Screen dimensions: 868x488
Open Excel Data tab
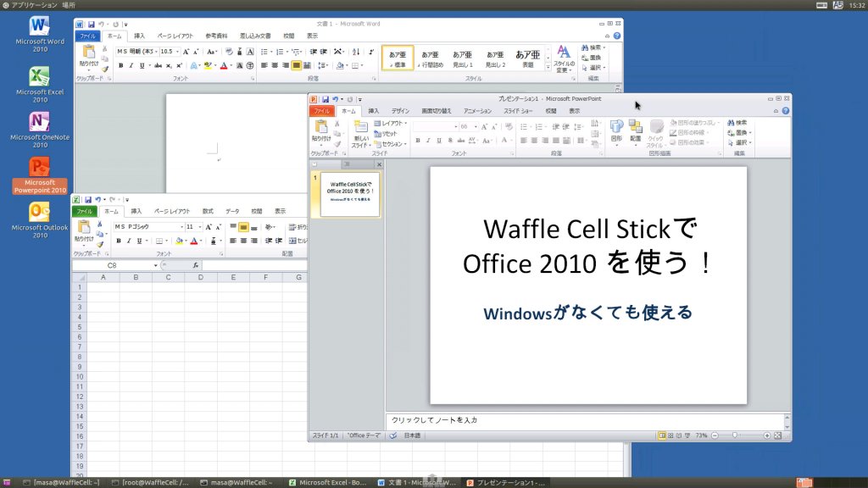pos(232,211)
